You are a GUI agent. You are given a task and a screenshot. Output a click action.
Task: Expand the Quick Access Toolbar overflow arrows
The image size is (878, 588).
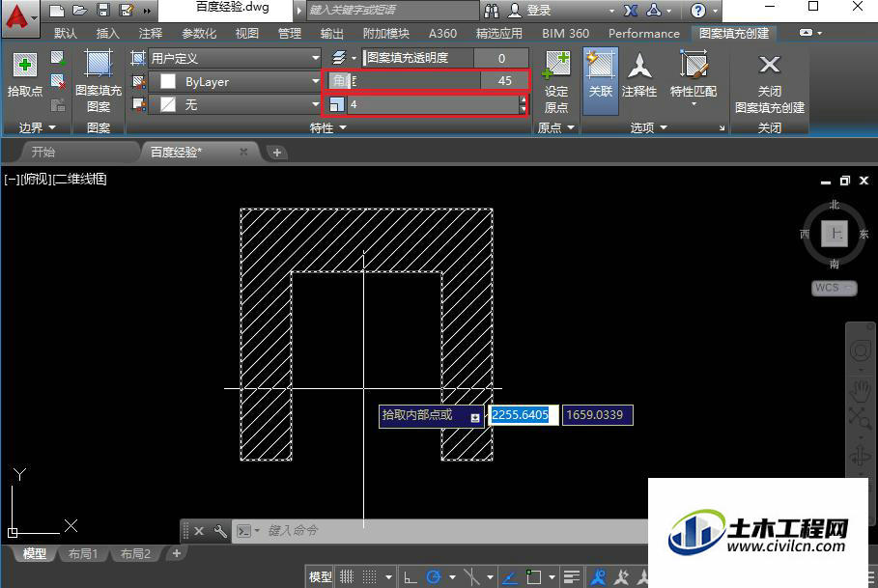tap(147, 11)
